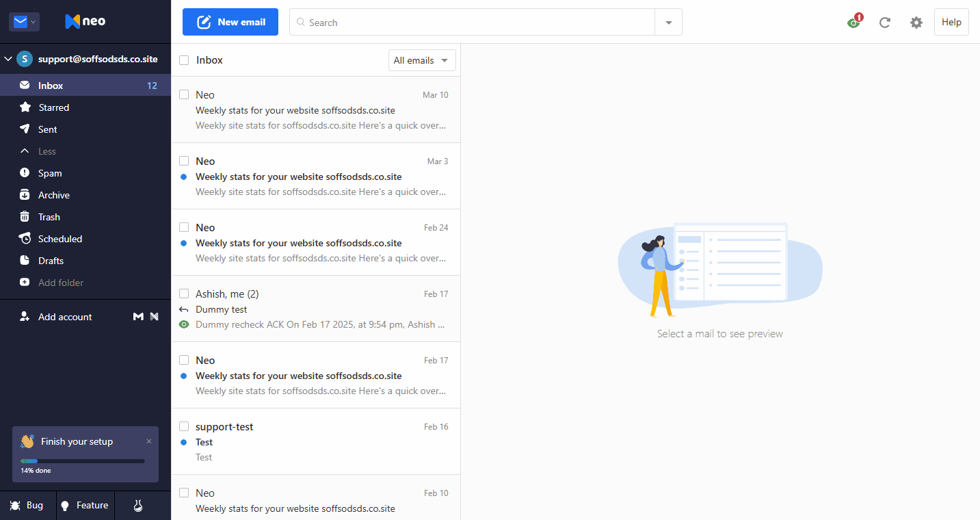Viewport: 980px width, 520px height.
Task: Click the S account avatar
Action: 25,59
